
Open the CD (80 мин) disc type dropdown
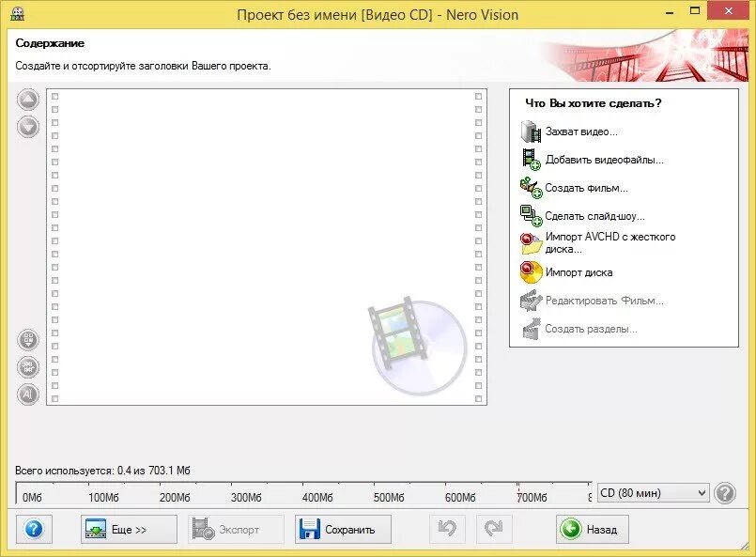click(654, 493)
